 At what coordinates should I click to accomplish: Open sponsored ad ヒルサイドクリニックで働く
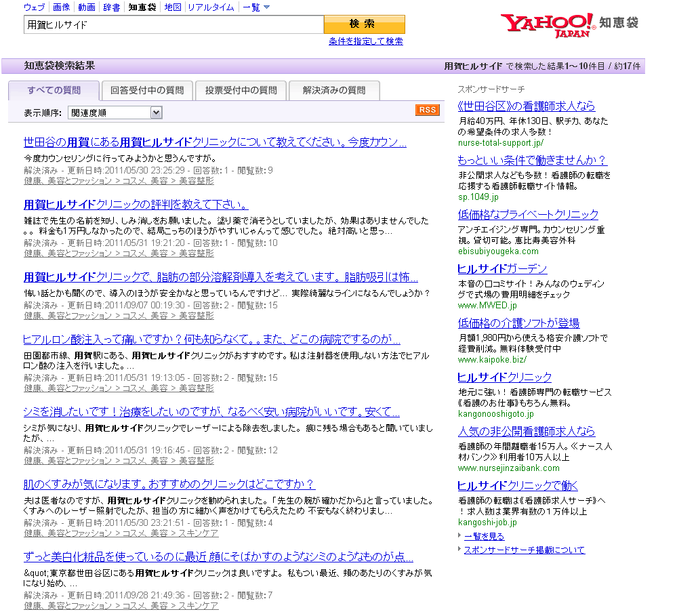518,486
